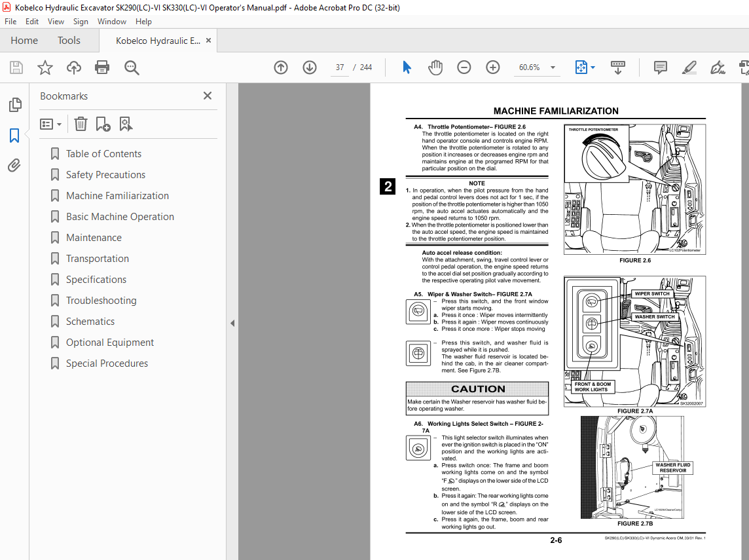Add document to starred via star icon
Screen dimensions: 749x560
tap(45, 67)
